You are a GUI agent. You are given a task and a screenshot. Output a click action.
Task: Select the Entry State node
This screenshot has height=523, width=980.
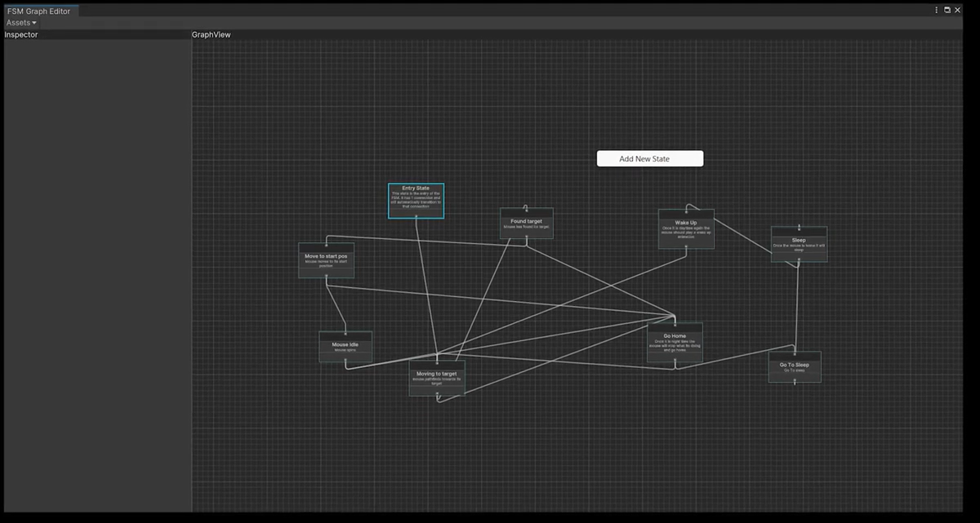(x=416, y=198)
